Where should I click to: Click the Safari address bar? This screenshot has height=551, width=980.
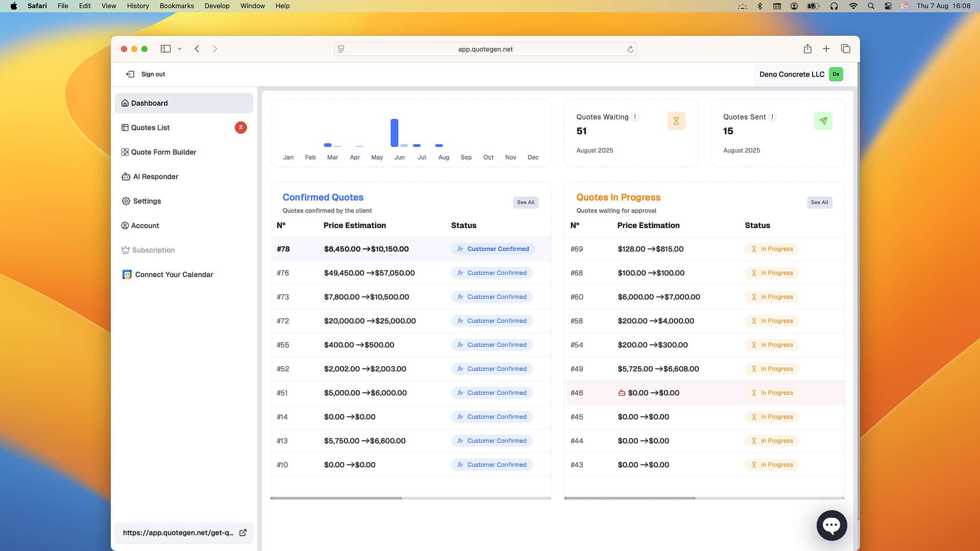tap(485, 49)
